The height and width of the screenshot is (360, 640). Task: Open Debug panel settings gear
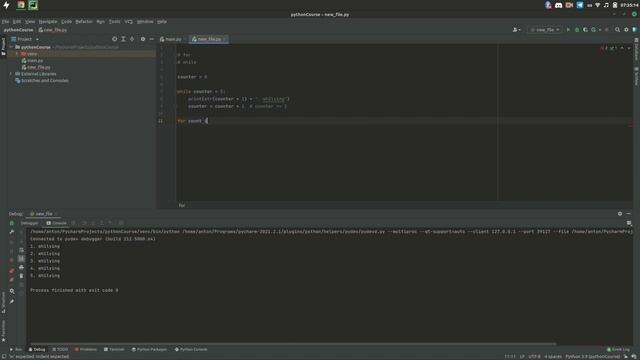(620, 214)
